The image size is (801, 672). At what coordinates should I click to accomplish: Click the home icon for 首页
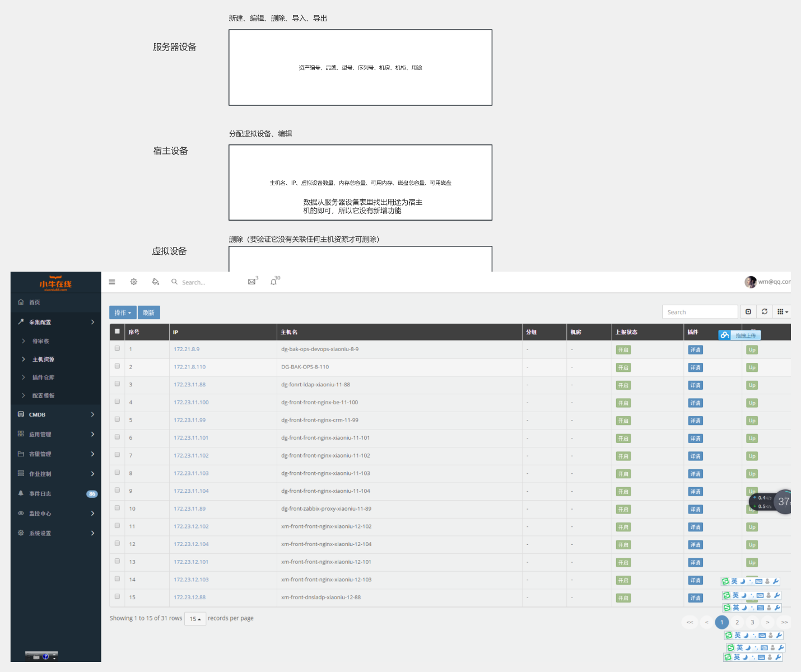click(x=21, y=302)
